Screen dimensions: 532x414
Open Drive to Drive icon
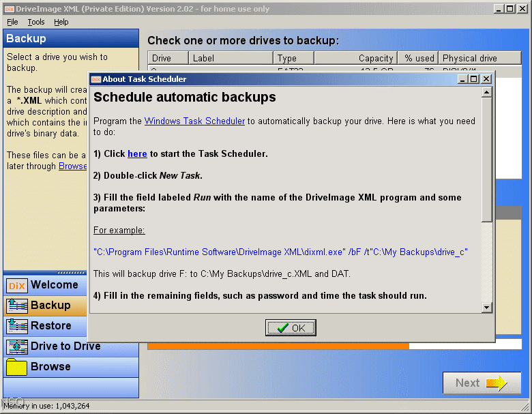16,346
